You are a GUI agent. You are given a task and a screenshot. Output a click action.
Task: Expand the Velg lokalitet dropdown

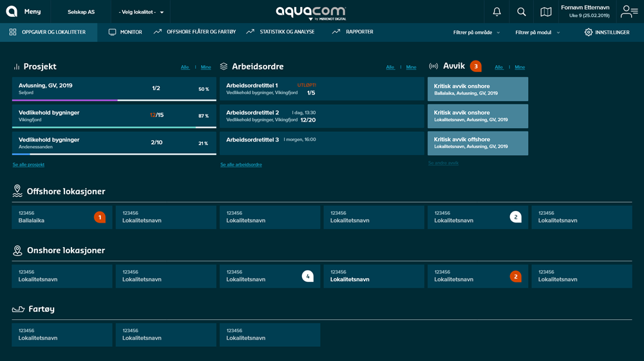pos(141,12)
